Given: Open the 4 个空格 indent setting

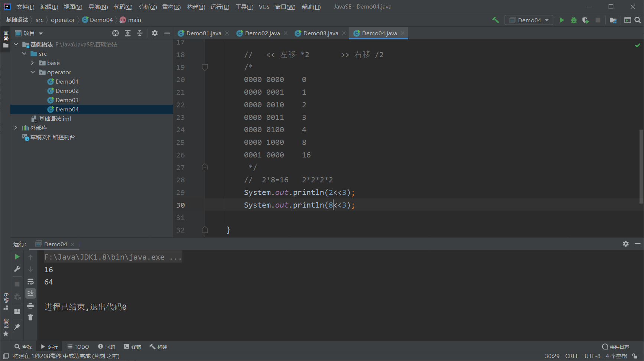Looking at the screenshot, I should point(616,356).
